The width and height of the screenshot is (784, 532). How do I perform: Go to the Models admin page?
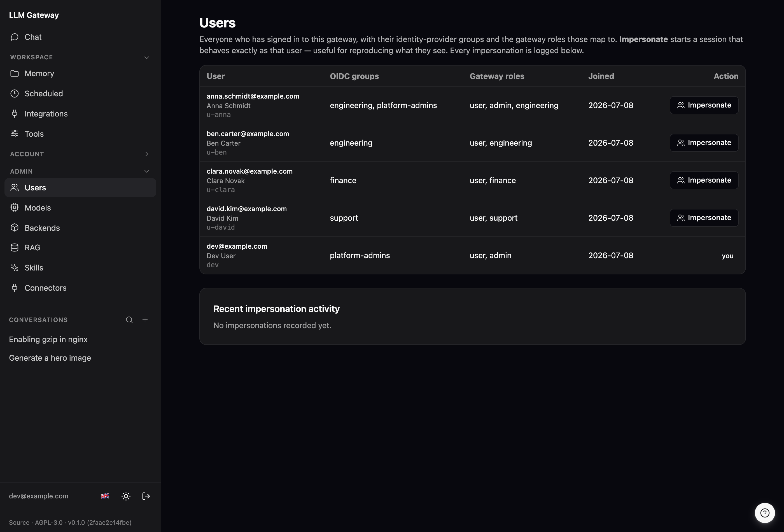pyautogui.click(x=80, y=207)
